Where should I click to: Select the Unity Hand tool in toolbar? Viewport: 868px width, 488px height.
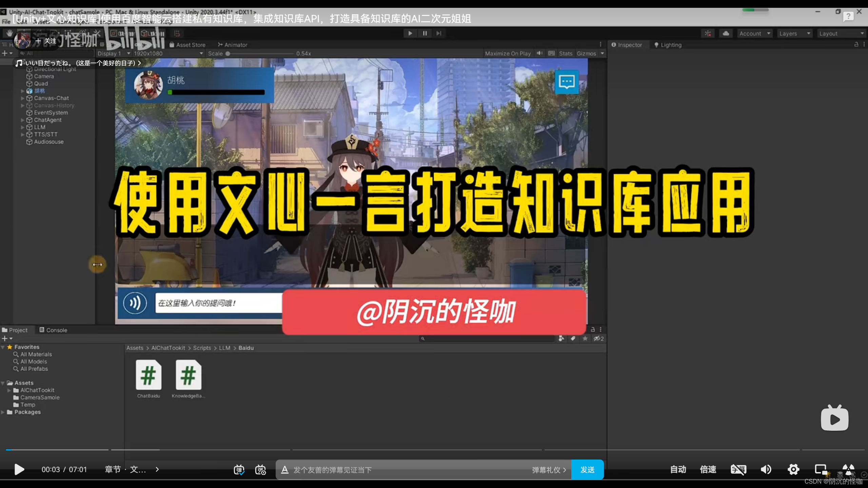click(x=9, y=33)
